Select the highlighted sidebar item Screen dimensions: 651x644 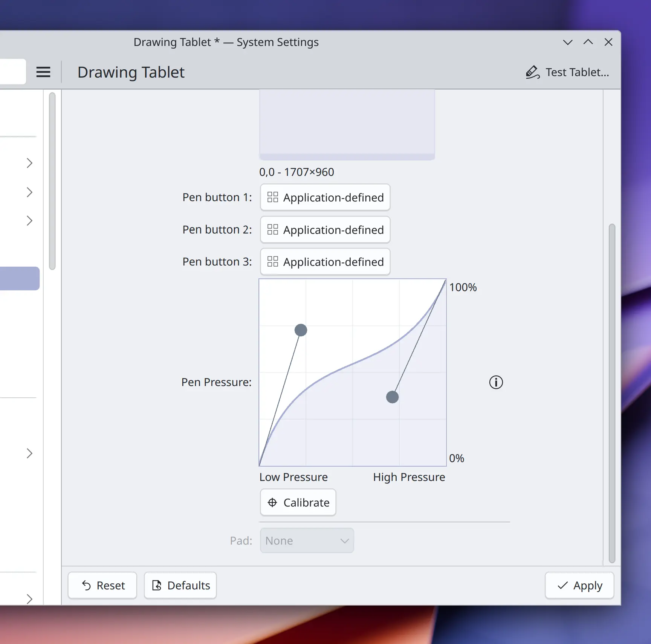point(20,278)
